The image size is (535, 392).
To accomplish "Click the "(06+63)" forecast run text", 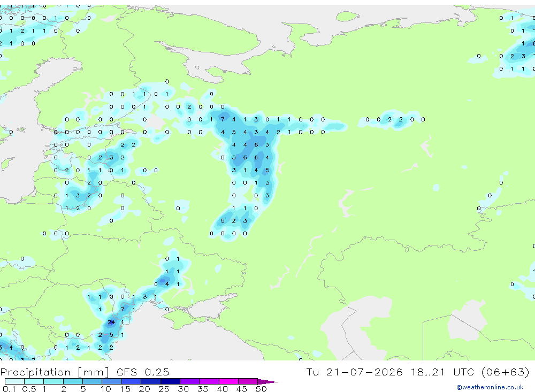I will [x=506, y=372].
